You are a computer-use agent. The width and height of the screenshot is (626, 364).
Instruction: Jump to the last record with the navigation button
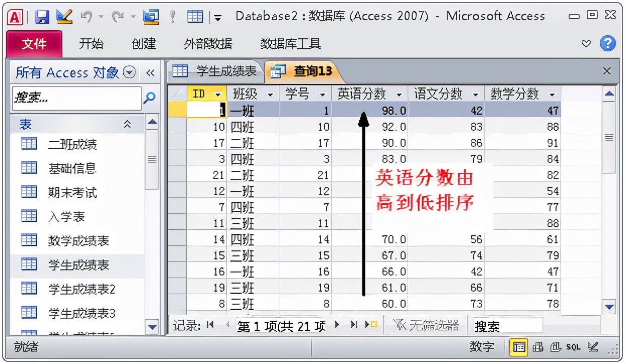[x=354, y=325]
